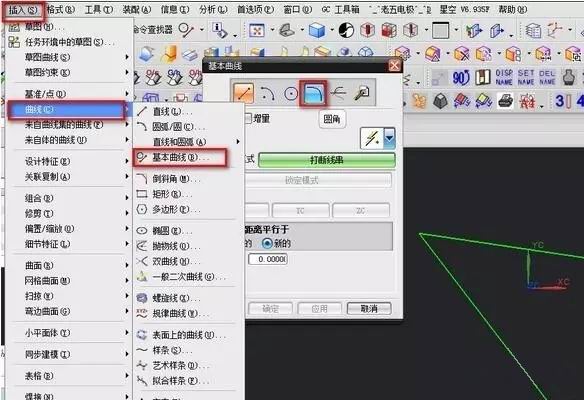Select the Fillet (圆角) icon in dialog

pyautogui.click(x=313, y=93)
